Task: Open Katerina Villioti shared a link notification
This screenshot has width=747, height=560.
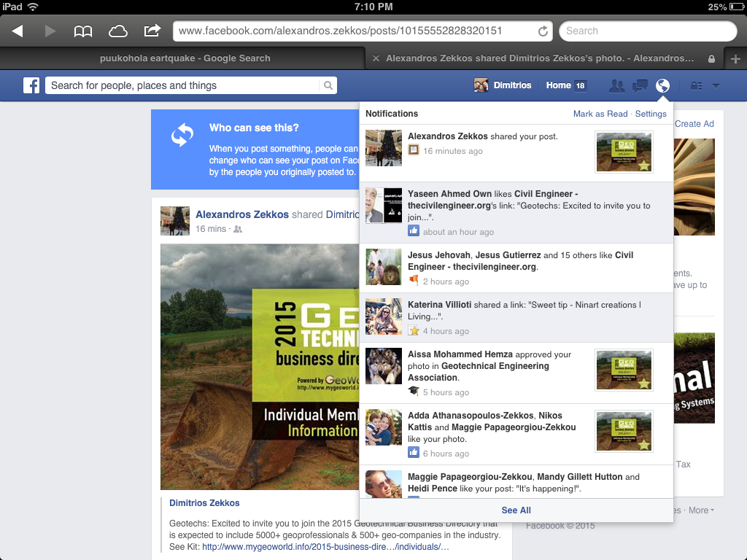Action: (516, 318)
